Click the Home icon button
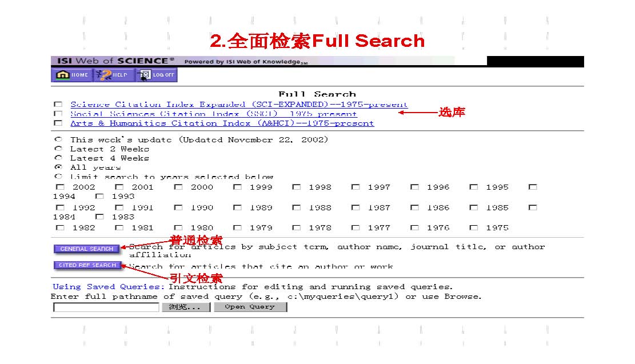This screenshot has height=364, width=635. (72, 75)
